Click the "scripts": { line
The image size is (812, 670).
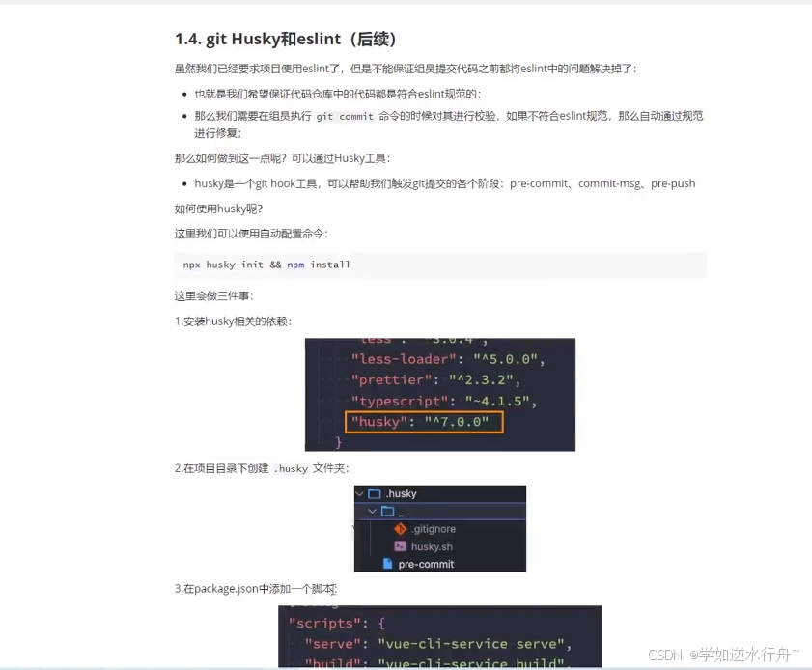pyautogui.click(x=337, y=624)
